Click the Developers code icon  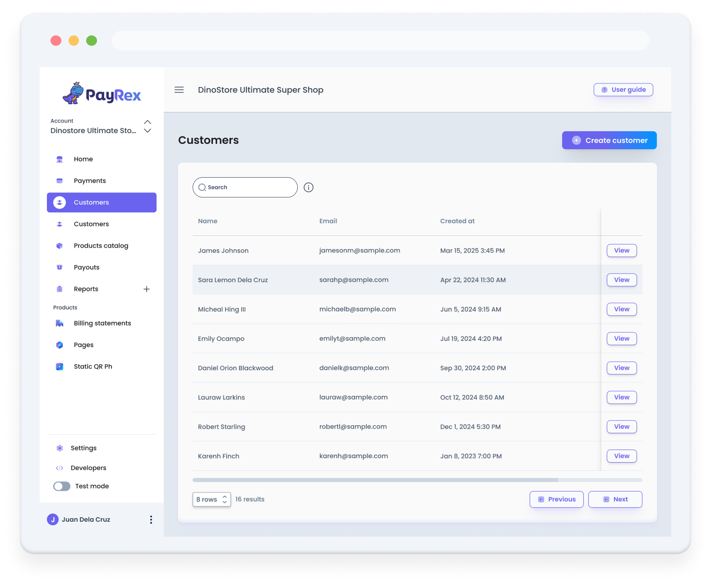60,468
